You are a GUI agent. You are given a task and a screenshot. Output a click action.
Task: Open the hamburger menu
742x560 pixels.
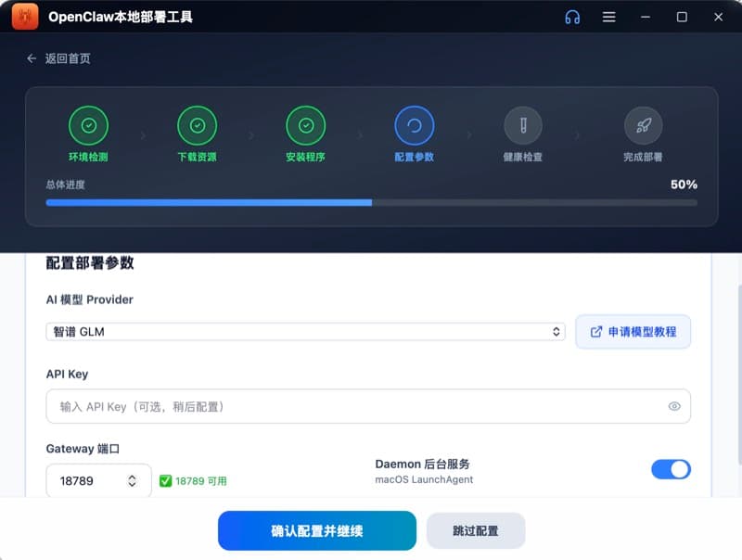click(608, 16)
